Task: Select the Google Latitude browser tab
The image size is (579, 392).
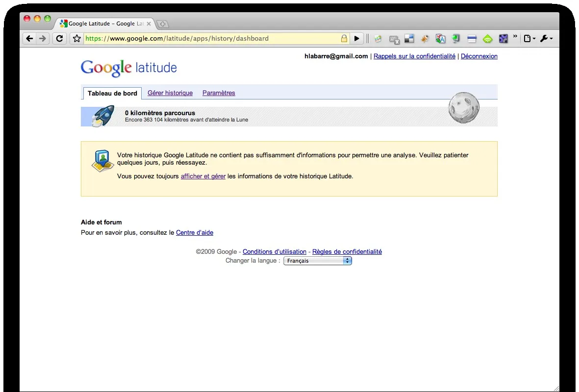Action: tap(105, 24)
